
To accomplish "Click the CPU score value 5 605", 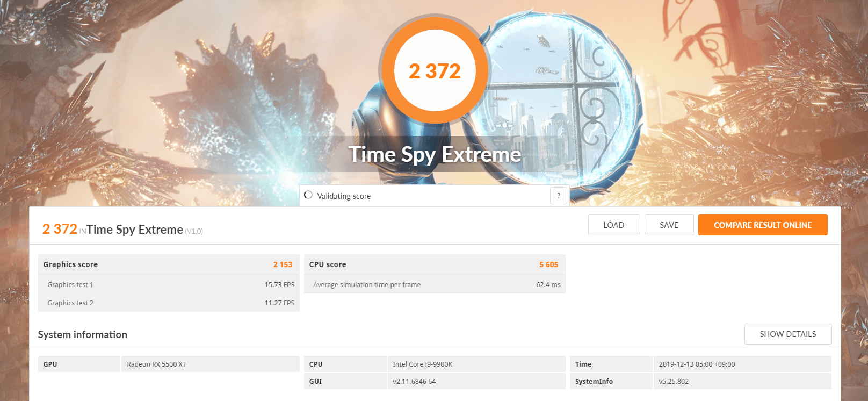I will point(549,264).
